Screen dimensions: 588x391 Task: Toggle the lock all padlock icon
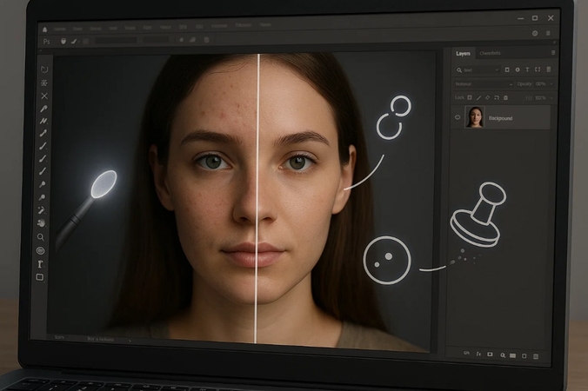tap(506, 97)
